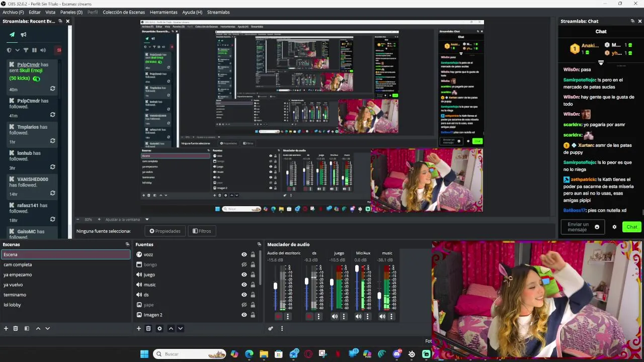The width and height of the screenshot is (644, 362).
Task: Click the megaphone announcements icon
Action: point(24,35)
